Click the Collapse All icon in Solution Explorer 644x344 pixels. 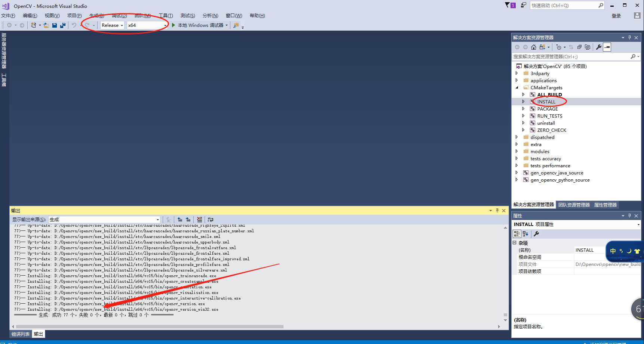click(579, 47)
